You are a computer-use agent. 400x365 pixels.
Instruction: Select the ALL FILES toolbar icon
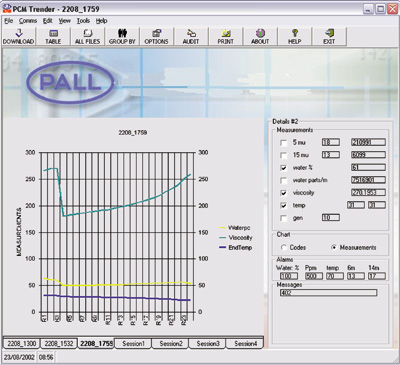88,36
